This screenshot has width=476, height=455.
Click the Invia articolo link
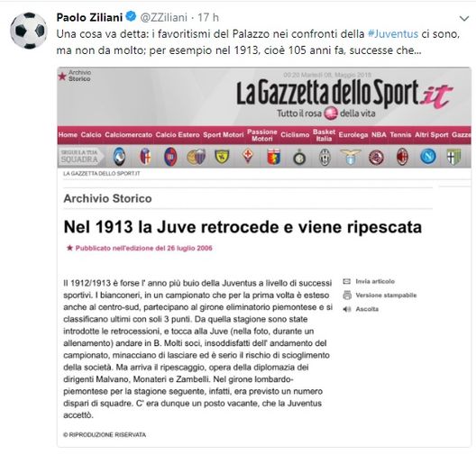pos(375,281)
